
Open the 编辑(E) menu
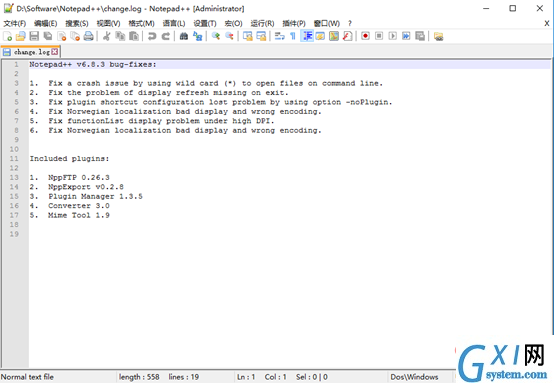click(46, 23)
